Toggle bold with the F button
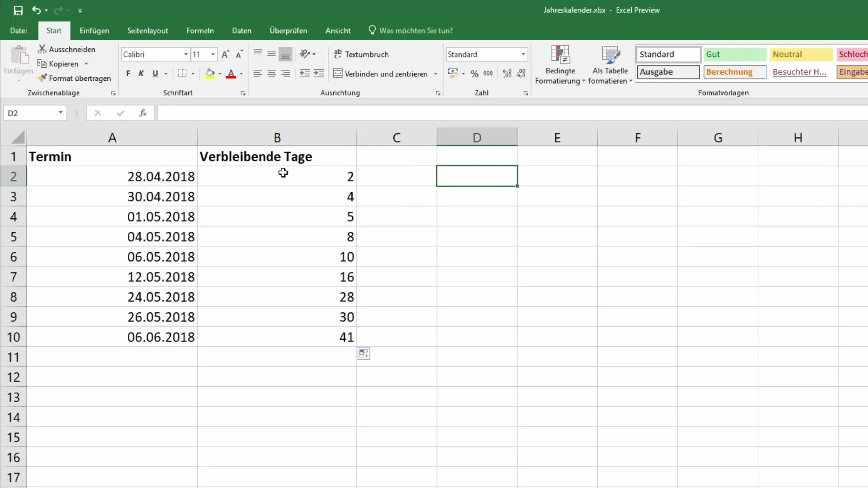 pyautogui.click(x=128, y=73)
